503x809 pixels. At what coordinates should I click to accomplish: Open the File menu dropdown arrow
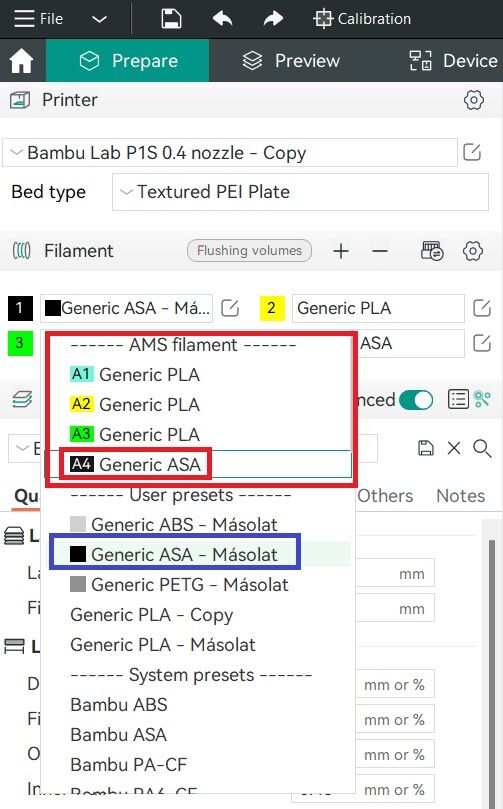tap(99, 20)
